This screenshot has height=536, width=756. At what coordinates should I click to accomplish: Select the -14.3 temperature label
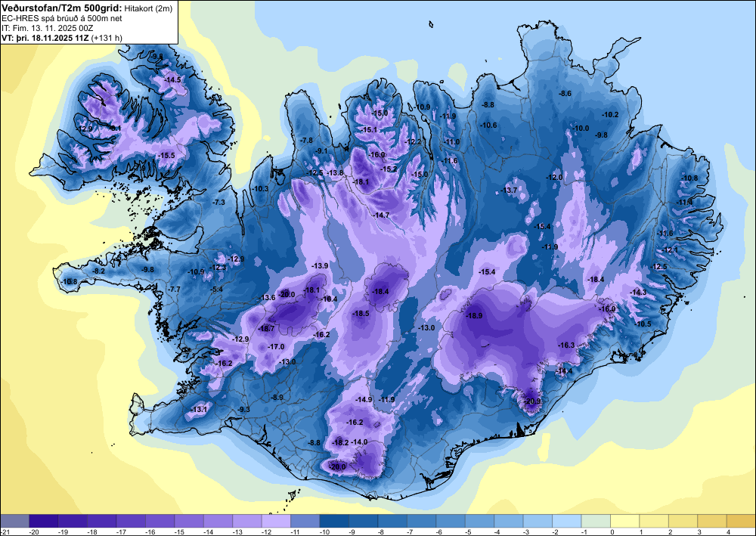pos(639,292)
